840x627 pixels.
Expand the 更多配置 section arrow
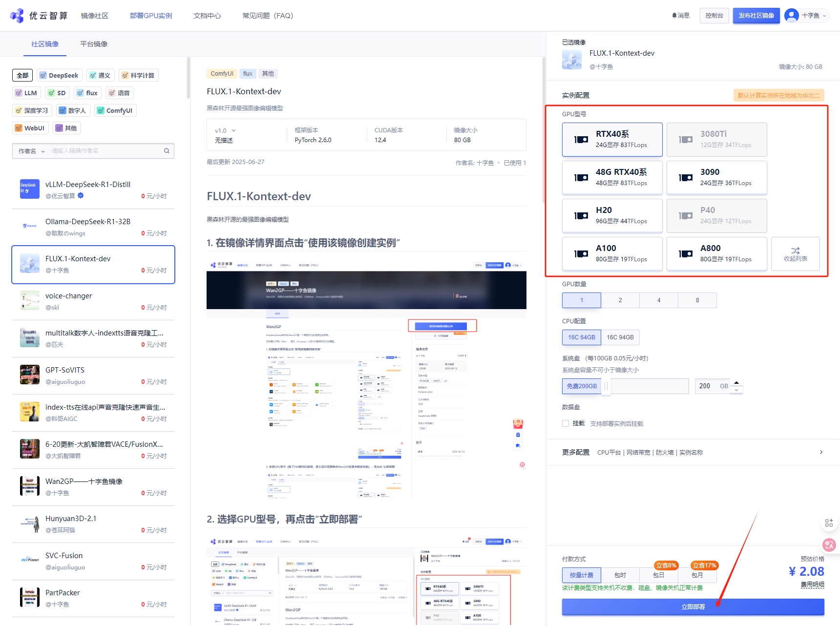pyautogui.click(x=821, y=452)
